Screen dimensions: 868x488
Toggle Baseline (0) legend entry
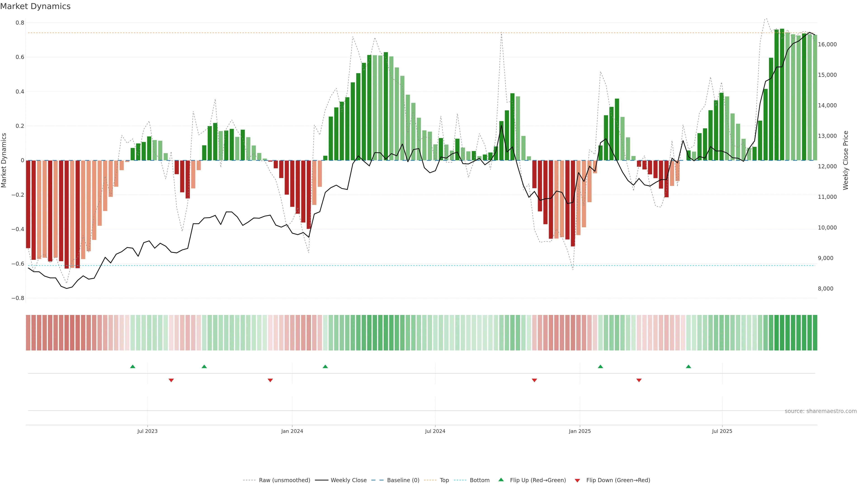[x=403, y=480]
